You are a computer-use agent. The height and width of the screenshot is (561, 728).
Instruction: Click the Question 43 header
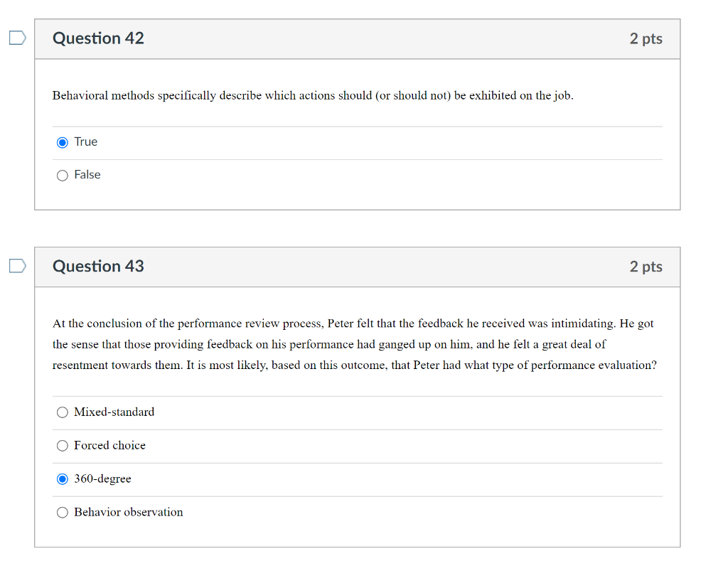98,267
